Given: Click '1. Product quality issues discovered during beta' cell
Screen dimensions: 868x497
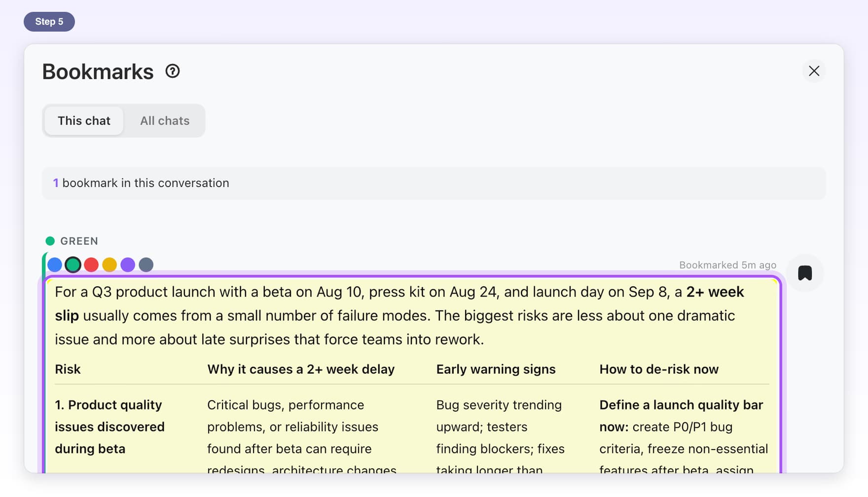Looking at the screenshot, I should click(109, 426).
